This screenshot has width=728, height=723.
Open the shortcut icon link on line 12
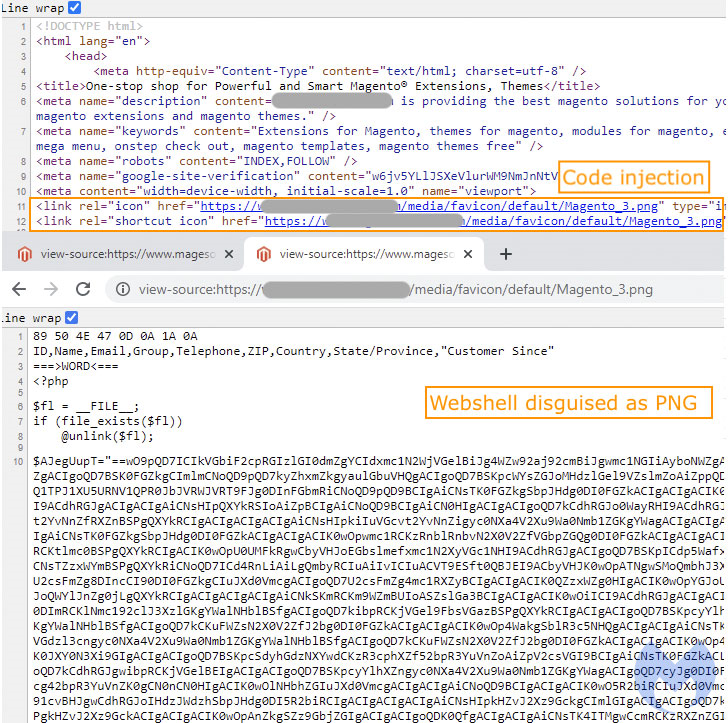coord(493,221)
